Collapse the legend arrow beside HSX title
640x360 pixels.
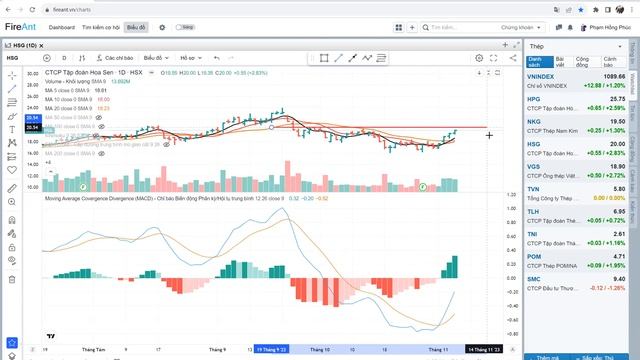tap(151, 73)
